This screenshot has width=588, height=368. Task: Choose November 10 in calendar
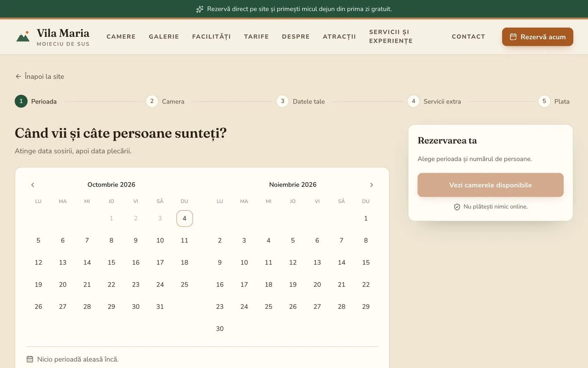[x=244, y=262]
